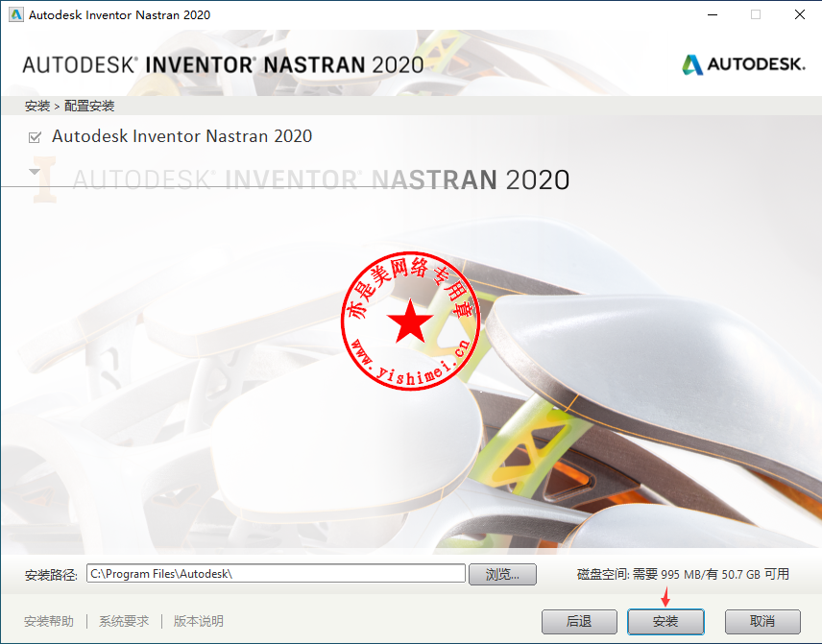Open the 系统要求 link
Screen dimensions: 822x644
[x=124, y=622]
